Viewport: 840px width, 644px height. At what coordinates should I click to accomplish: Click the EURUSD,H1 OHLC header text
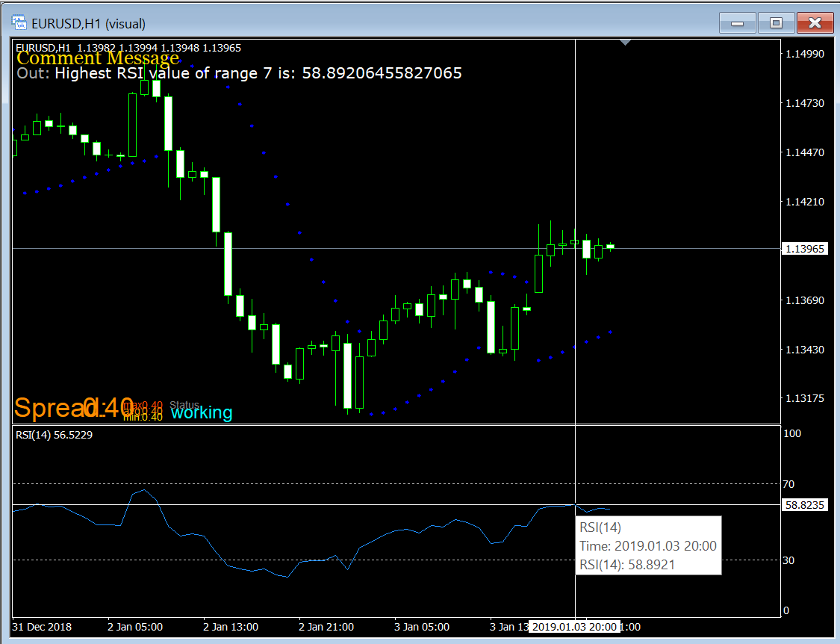[128, 48]
